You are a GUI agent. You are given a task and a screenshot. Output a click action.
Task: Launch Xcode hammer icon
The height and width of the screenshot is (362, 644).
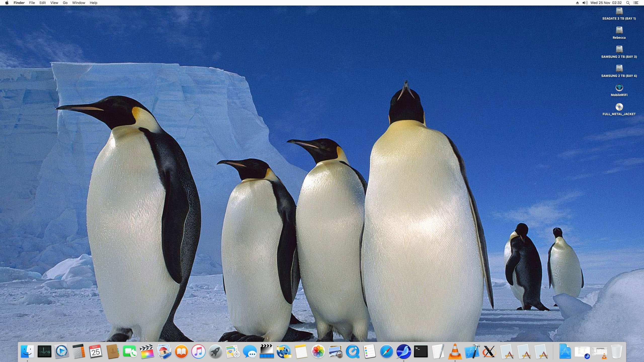(472, 351)
